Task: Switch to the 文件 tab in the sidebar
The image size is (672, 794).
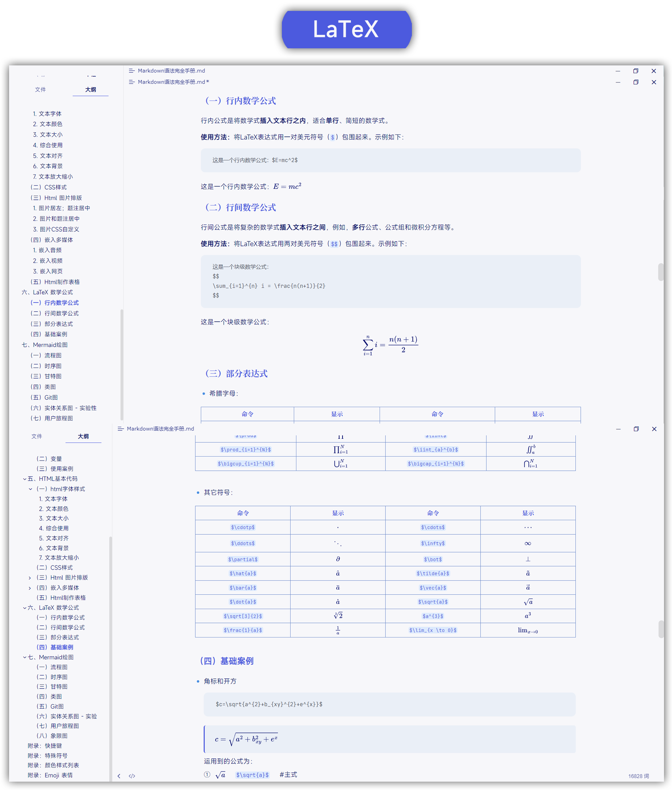Action: pyautogui.click(x=40, y=90)
